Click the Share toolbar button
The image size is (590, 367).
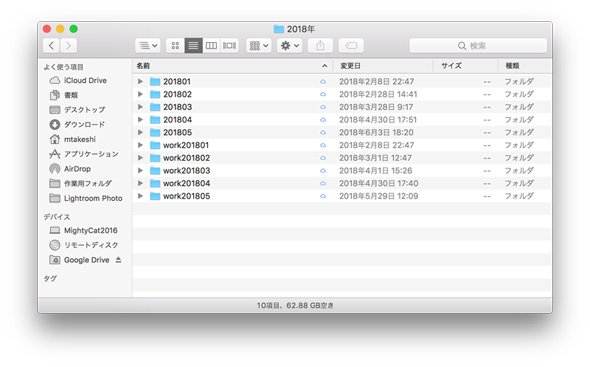320,46
